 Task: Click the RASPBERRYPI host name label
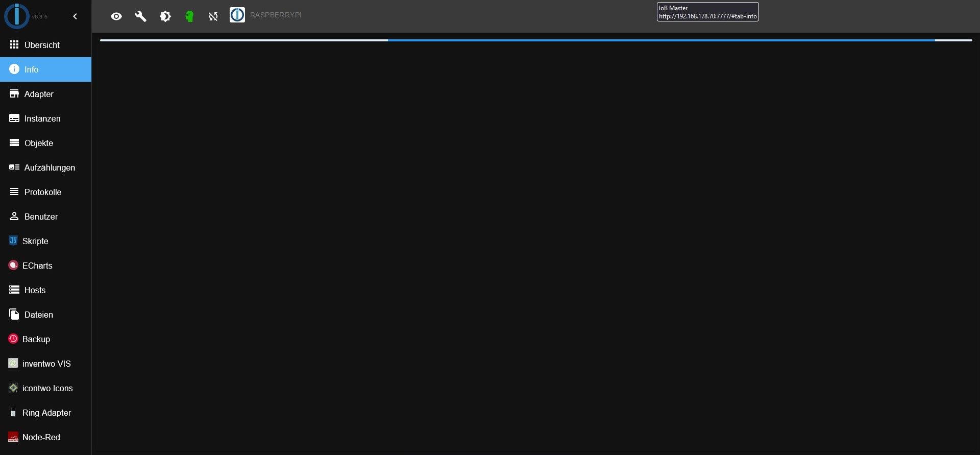276,15
